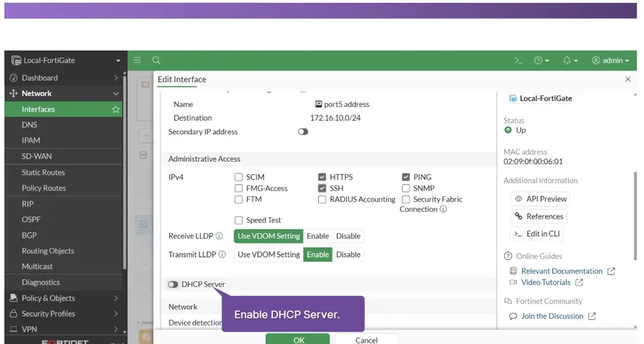Click Receive LLDP info icon
This screenshot has height=344, width=644.
click(x=219, y=236)
